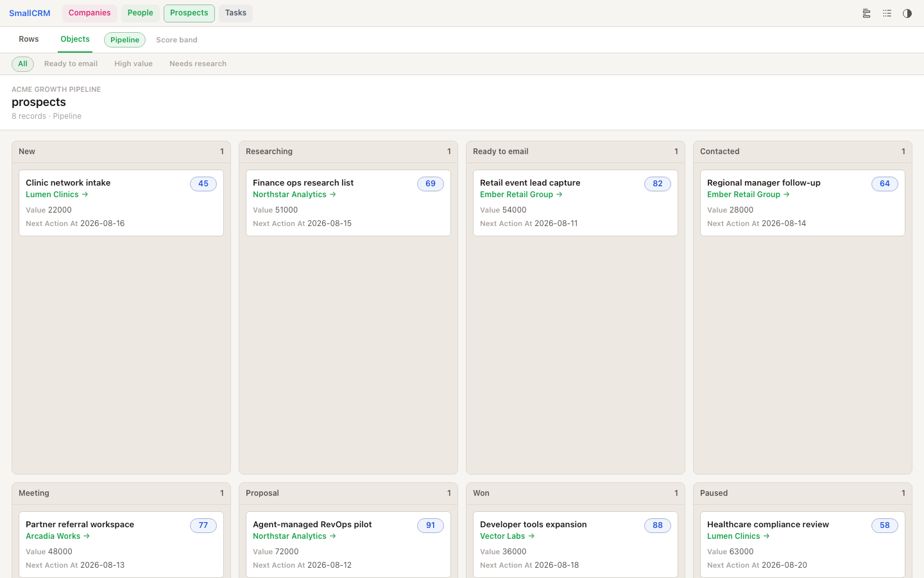Open the Developer tools expansion title
Image resolution: width=924 pixels, height=578 pixels.
pyautogui.click(x=533, y=525)
